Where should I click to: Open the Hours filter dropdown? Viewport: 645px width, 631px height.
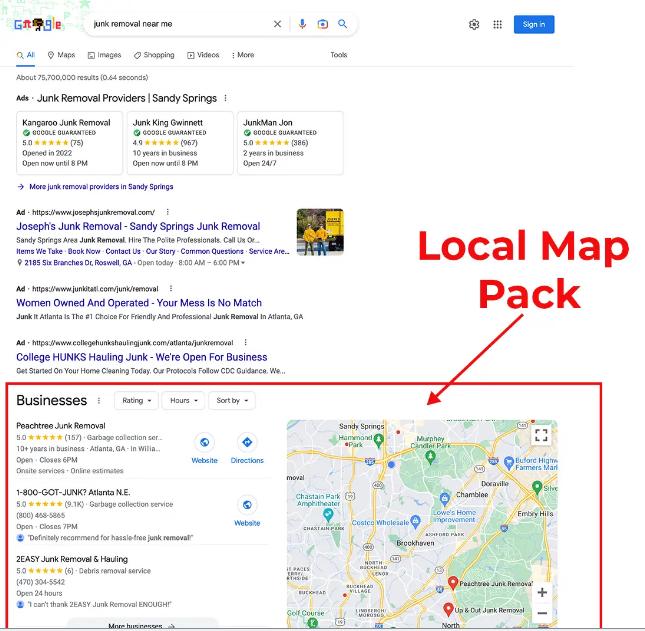[183, 401]
